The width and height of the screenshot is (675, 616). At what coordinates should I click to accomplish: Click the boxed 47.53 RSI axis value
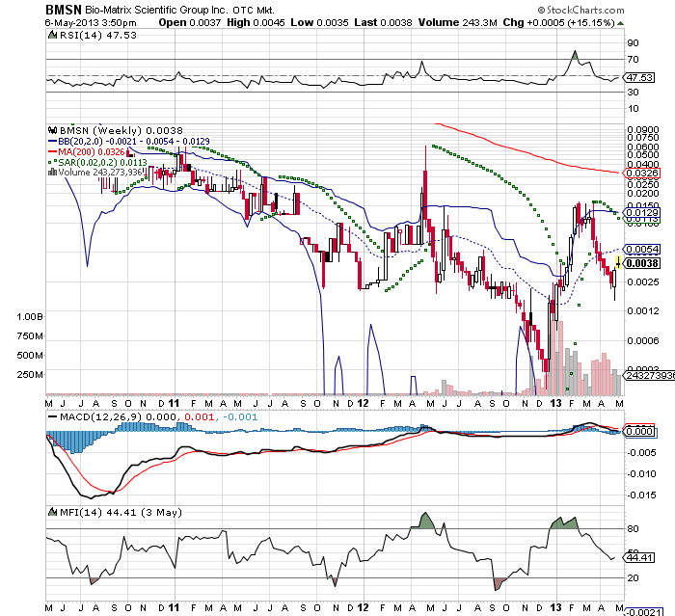639,77
